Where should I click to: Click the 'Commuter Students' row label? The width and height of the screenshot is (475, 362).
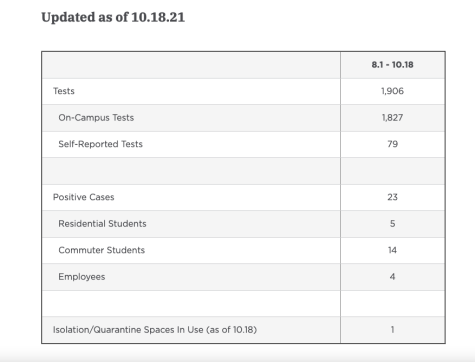(102, 250)
